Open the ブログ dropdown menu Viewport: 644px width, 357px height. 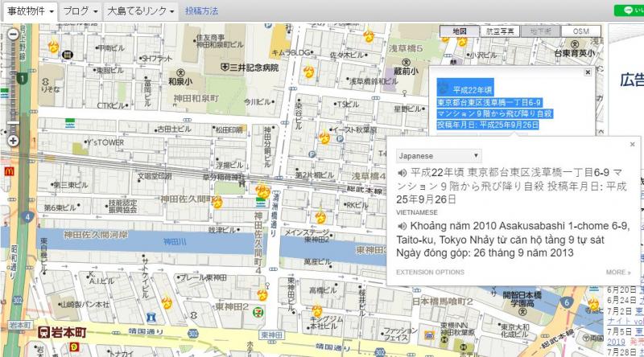tap(80, 11)
